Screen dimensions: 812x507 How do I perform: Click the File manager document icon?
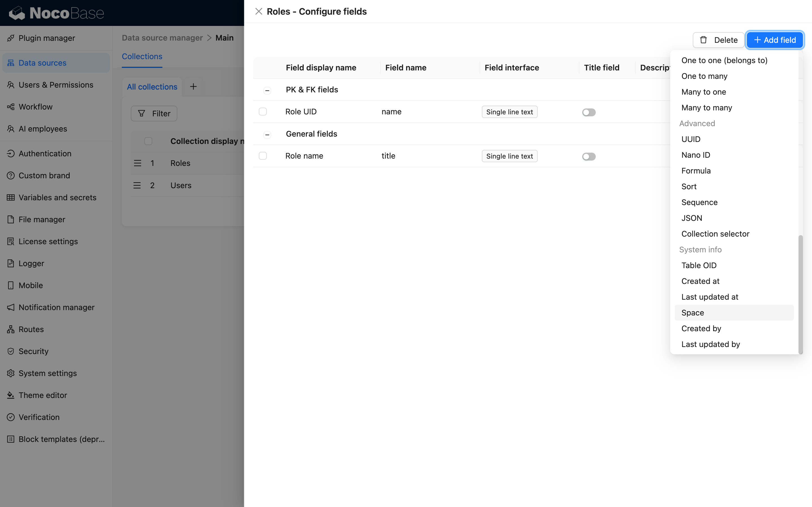(x=11, y=219)
